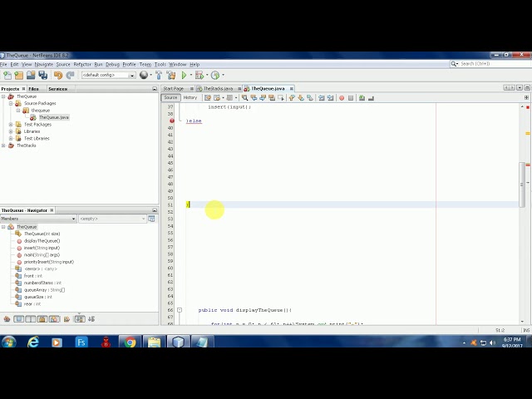Click the Stop Macro Recording square icon

click(x=351, y=98)
